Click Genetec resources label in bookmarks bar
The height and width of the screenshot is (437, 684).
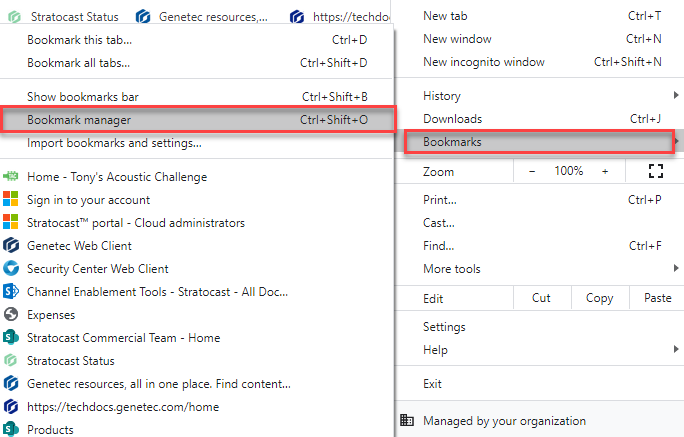(213, 17)
